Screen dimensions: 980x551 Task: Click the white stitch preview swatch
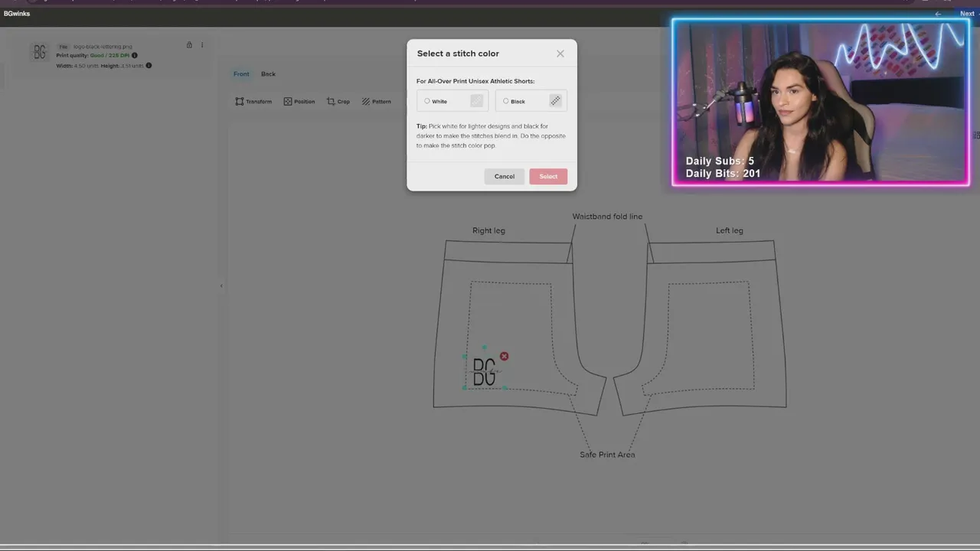[476, 101]
